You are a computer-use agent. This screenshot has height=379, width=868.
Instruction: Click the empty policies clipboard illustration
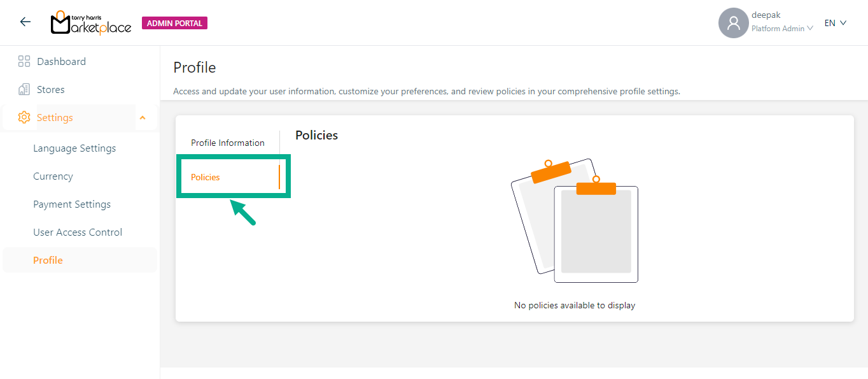pyautogui.click(x=574, y=220)
